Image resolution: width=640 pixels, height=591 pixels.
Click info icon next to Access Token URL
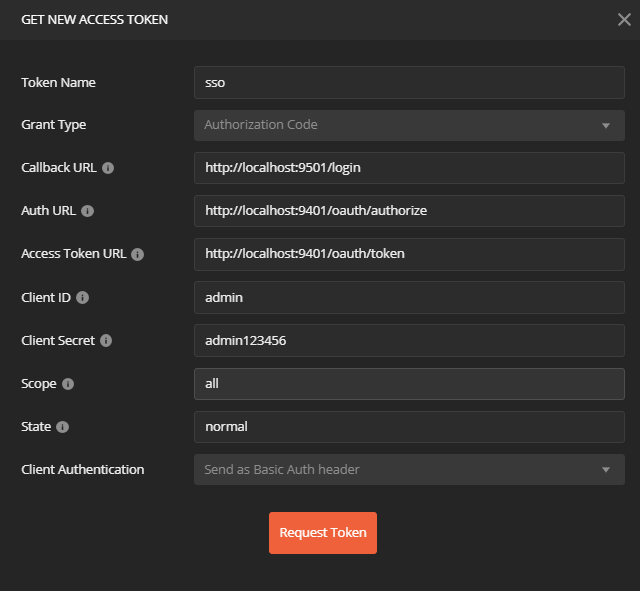tap(138, 254)
